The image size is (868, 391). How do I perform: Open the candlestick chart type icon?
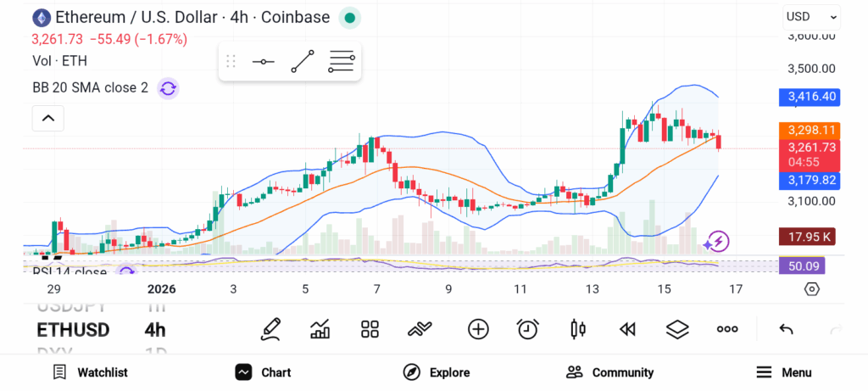coord(579,329)
